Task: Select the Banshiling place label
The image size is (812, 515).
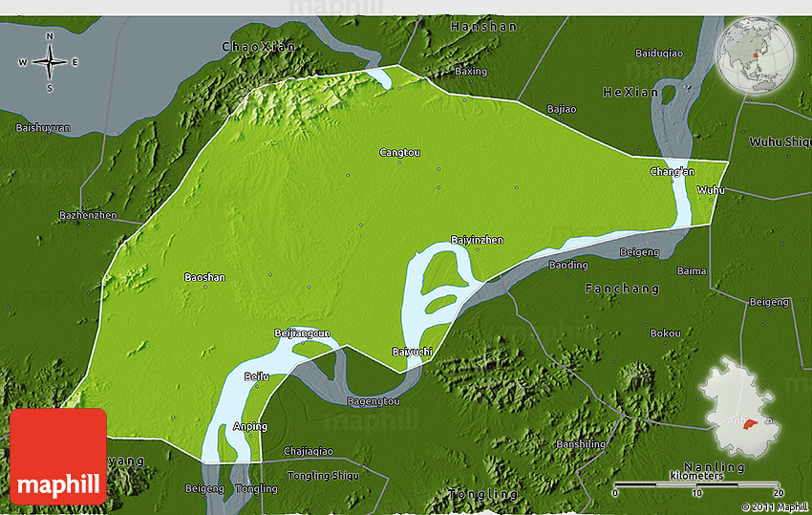Action: (x=581, y=444)
